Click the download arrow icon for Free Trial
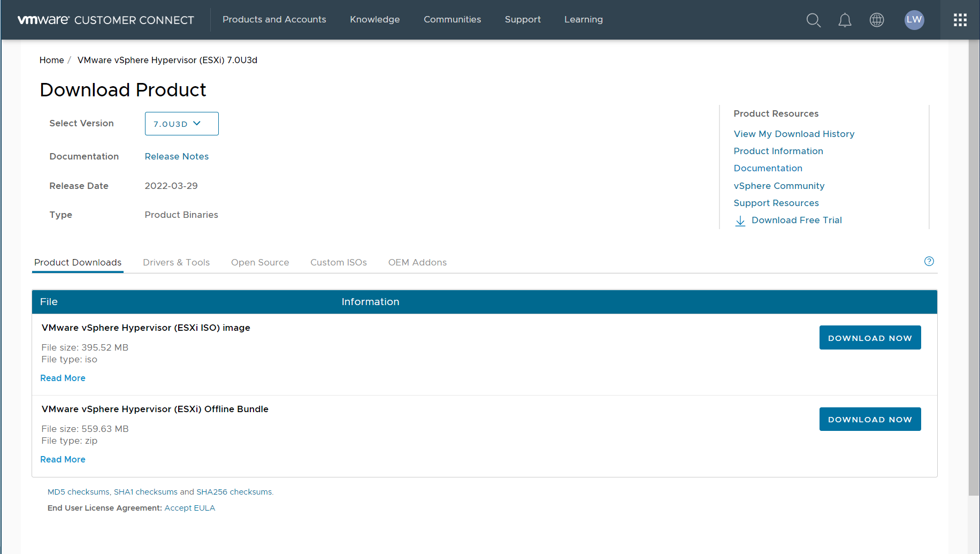This screenshot has height=554, width=980. tap(740, 221)
